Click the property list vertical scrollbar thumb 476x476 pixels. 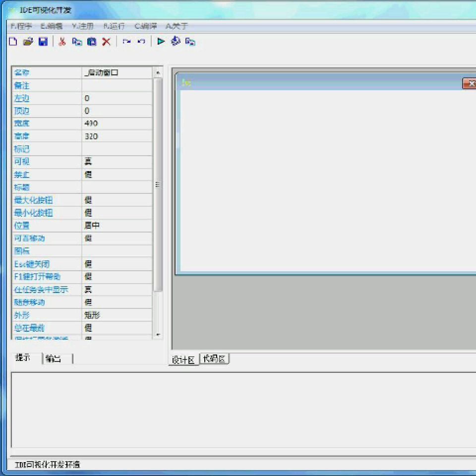click(158, 184)
